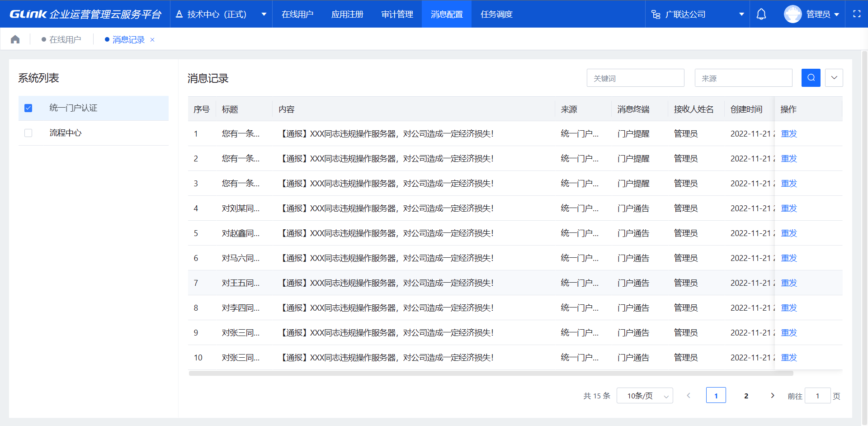Click the 序号 column header
The image size is (868, 426).
202,109
